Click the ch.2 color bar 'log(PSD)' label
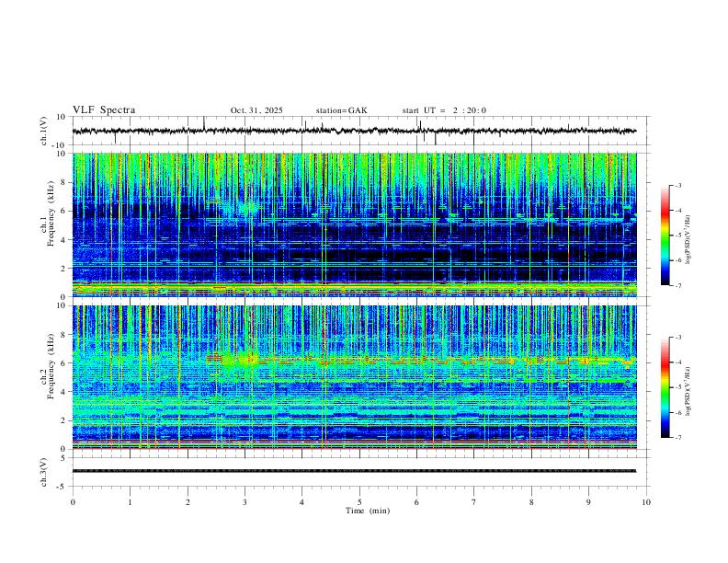Viewport: 728px width, 563px height. (x=688, y=392)
